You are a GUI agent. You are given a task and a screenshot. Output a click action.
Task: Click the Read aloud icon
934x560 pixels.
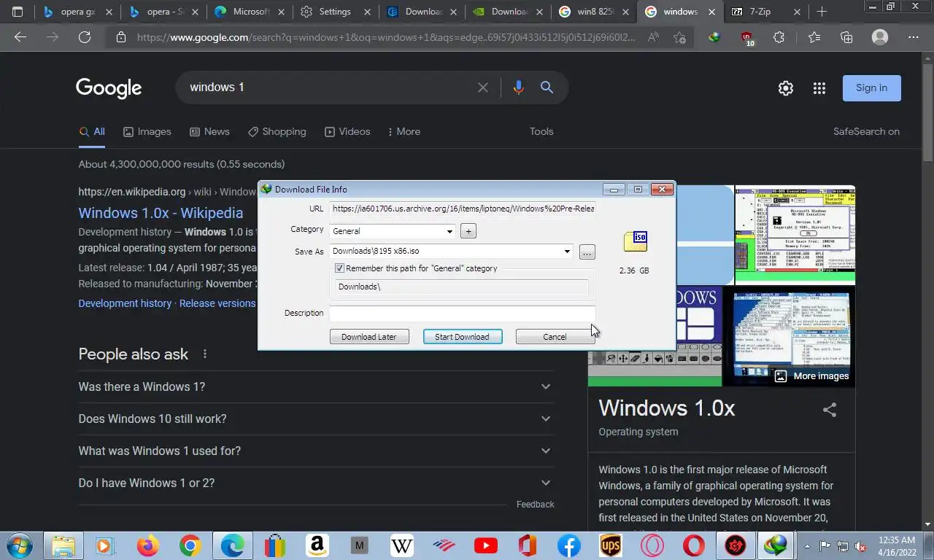653,37
